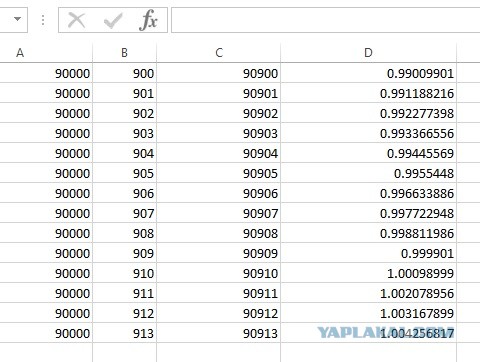The width and height of the screenshot is (480, 362).
Task: Select cell containing 913
Action: [124, 333]
